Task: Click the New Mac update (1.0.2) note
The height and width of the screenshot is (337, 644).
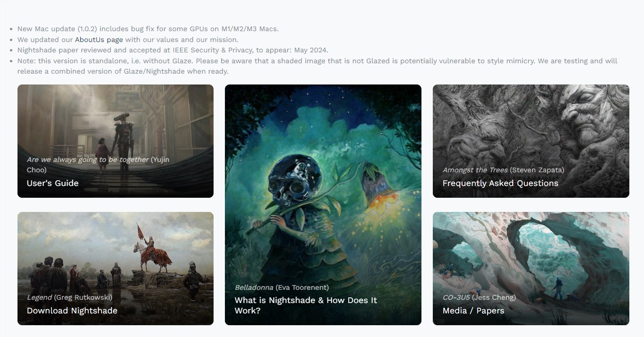Action: tap(148, 29)
